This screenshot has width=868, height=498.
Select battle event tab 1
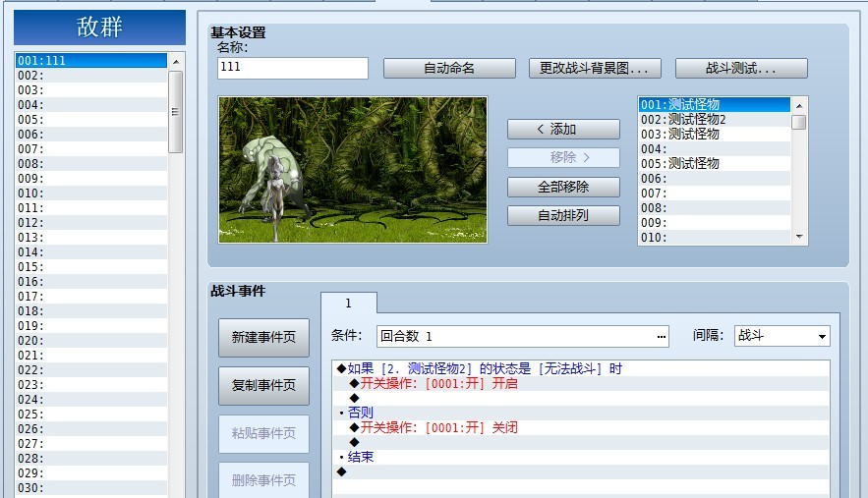click(x=349, y=304)
